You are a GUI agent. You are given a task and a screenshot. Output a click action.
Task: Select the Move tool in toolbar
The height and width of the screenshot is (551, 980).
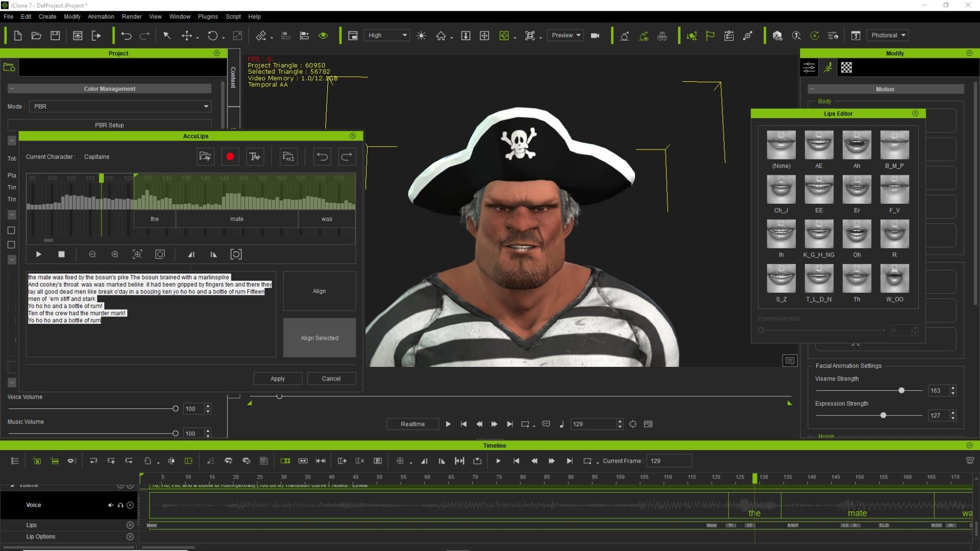coord(187,36)
